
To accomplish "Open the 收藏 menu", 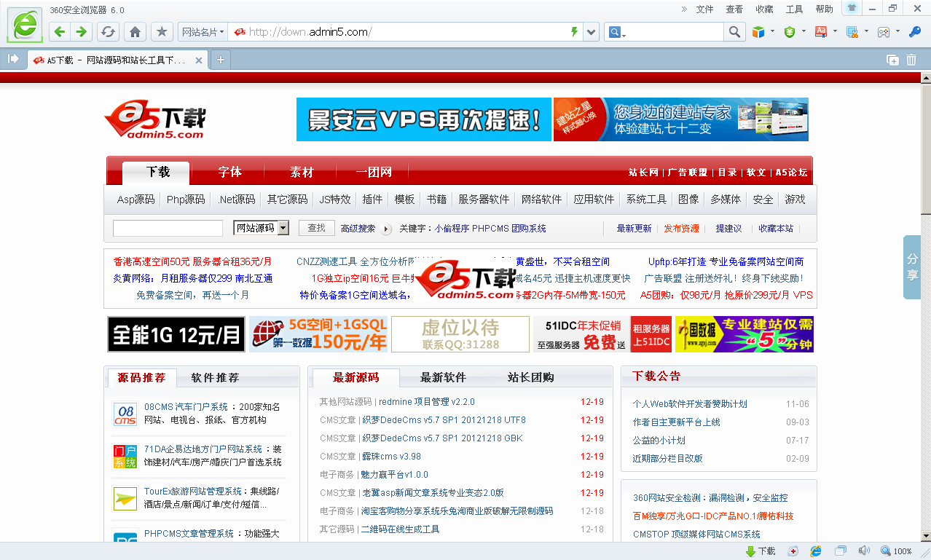I will tap(764, 9).
